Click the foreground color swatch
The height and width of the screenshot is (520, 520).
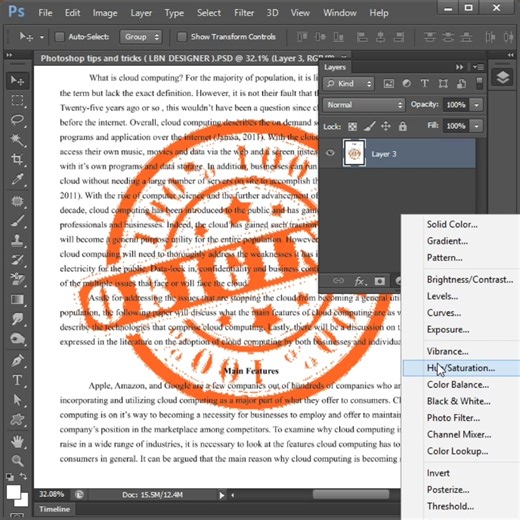13,492
